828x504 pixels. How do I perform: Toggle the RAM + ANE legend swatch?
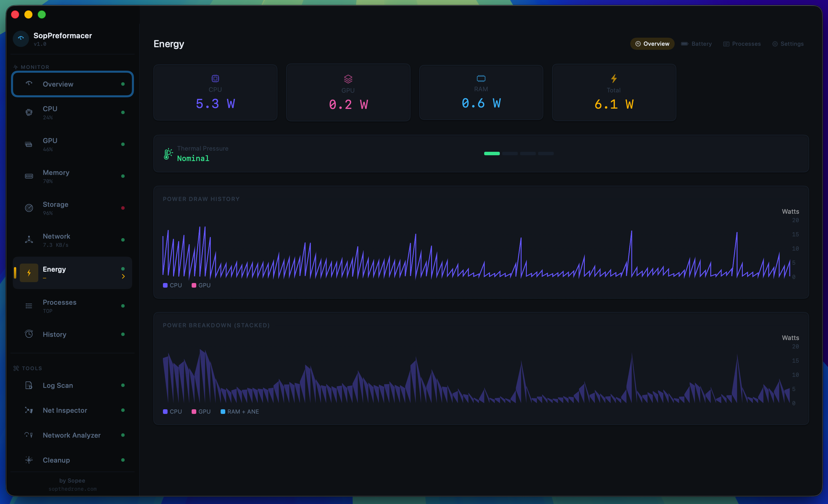239,411
